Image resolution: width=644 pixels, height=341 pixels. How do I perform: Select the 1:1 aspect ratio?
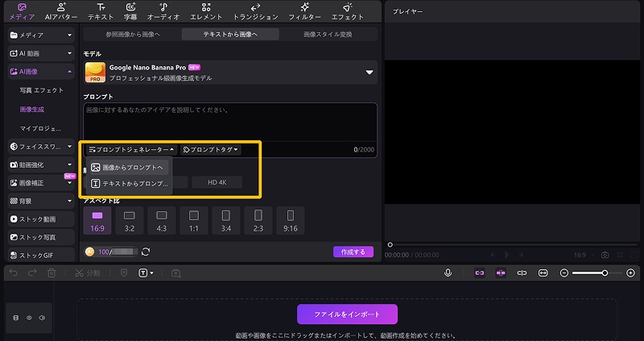(194, 221)
